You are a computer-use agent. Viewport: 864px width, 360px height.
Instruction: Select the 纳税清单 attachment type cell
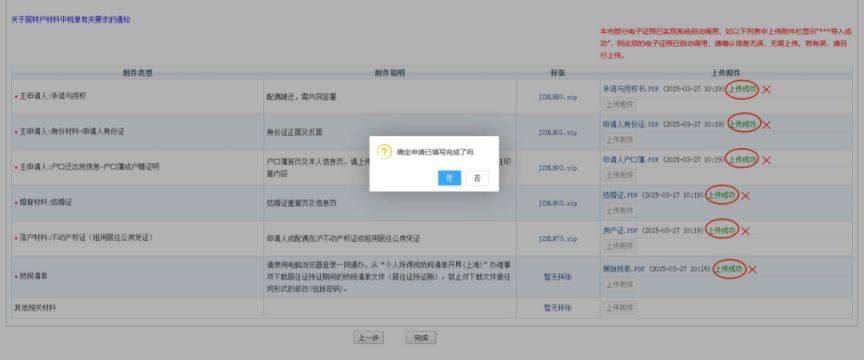click(x=137, y=277)
